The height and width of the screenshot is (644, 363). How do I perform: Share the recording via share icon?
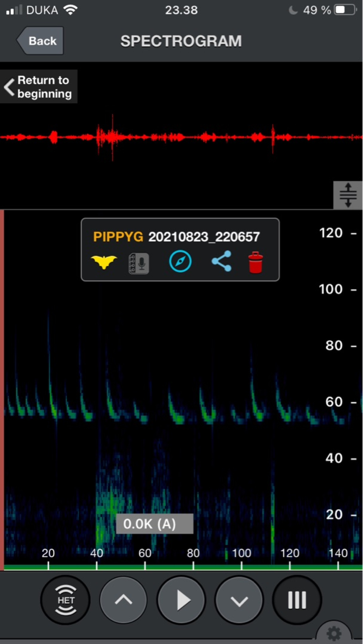tap(221, 261)
